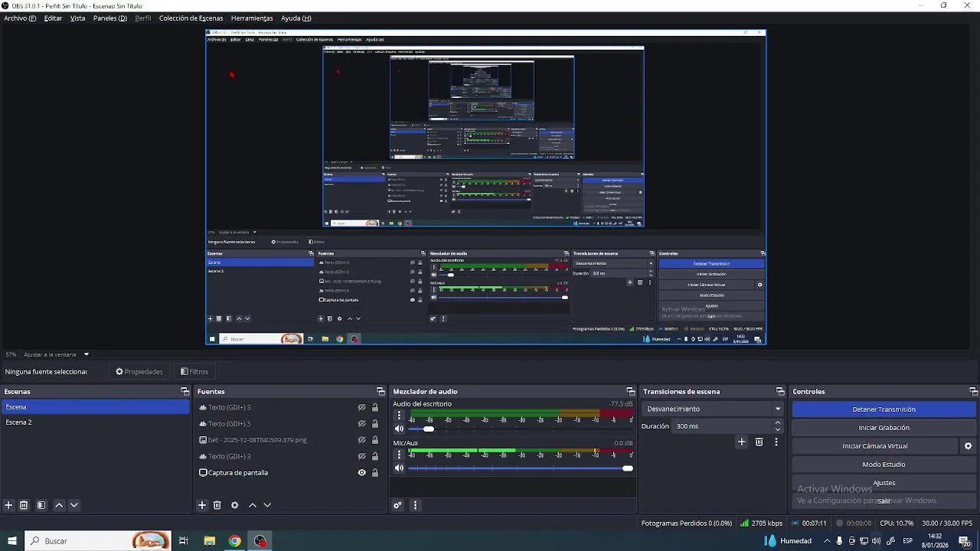
Task: Open Google Chrome from the taskbar
Action: [x=235, y=541]
